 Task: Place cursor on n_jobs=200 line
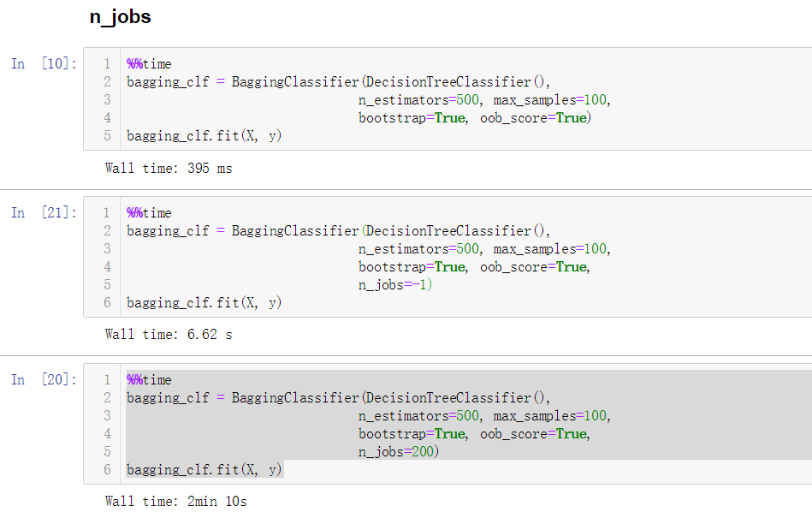pos(398,452)
